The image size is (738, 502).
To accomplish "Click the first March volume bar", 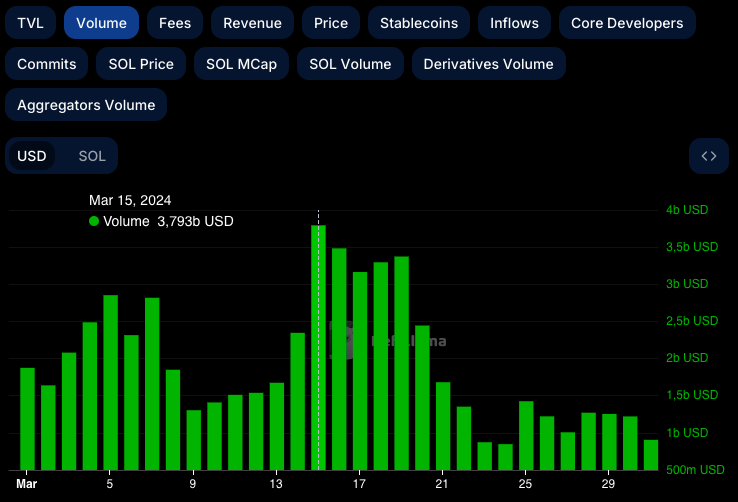I will 27,419.
